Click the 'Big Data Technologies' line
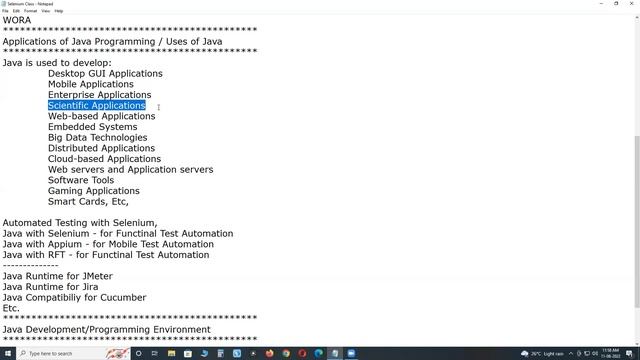 pos(98,138)
